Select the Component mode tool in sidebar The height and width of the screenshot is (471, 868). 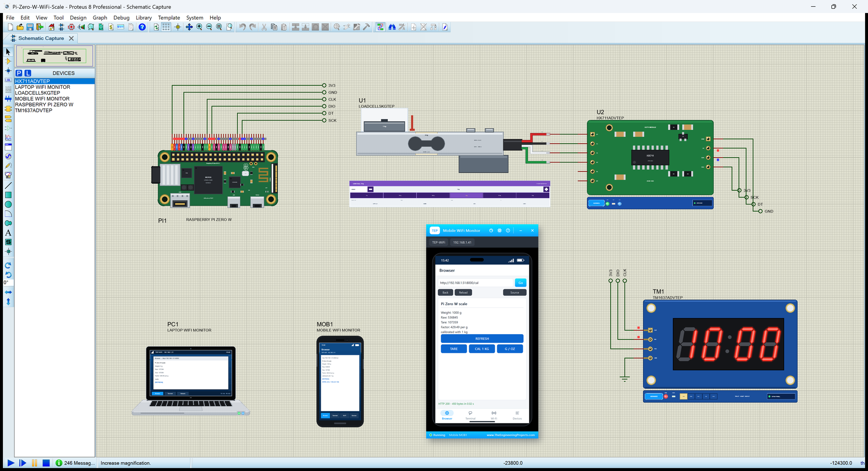click(8, 61)
